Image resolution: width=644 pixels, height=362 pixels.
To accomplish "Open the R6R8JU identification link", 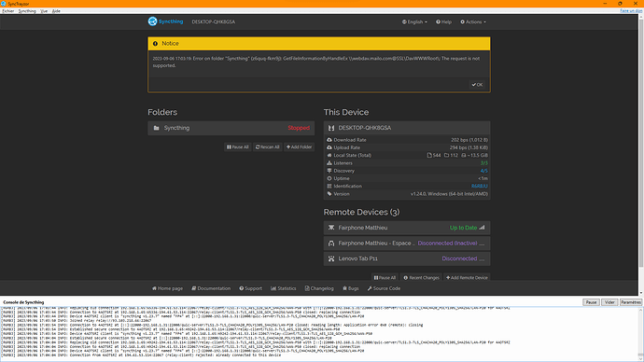I will (x=480, y=187).
